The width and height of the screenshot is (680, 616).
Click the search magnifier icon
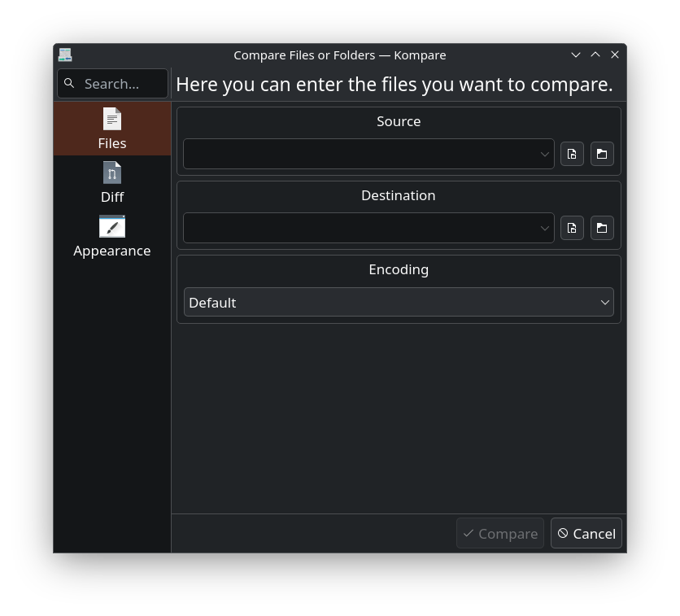[69, 83]
